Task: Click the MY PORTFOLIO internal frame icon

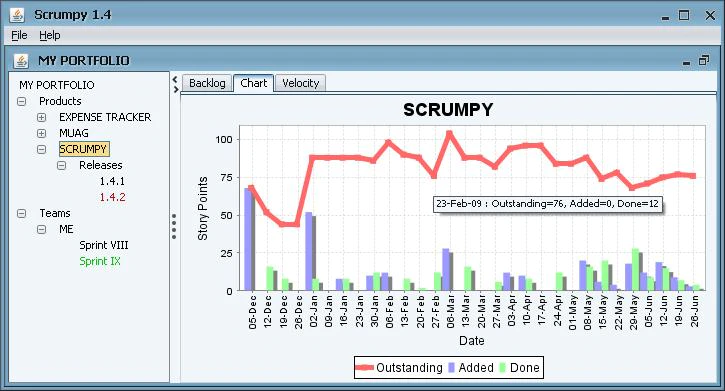Action: click(20, 61)
